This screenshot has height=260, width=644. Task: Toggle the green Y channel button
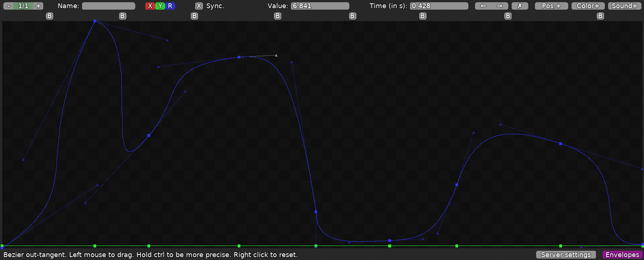click(x=160, y=6)
